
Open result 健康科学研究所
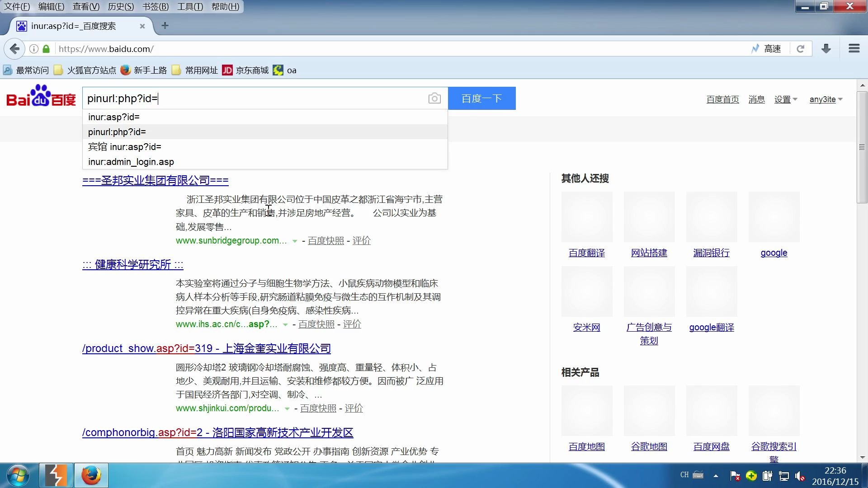pyautogui.click(x=132, y=264)
